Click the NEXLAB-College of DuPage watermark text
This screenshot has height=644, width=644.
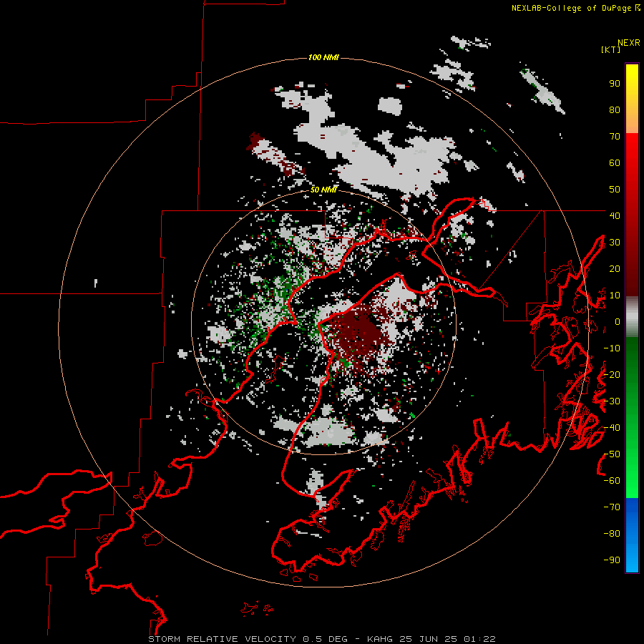pos(575,8)
